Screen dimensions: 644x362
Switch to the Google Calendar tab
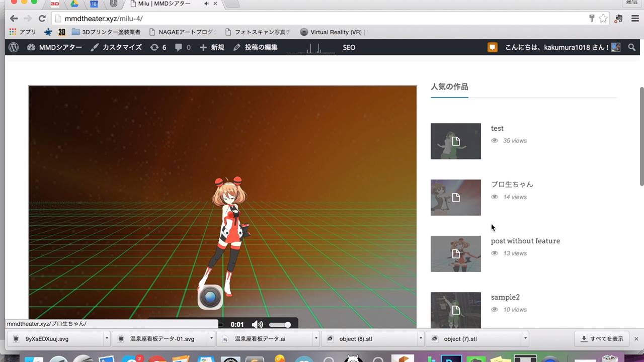tap(94, 4)
